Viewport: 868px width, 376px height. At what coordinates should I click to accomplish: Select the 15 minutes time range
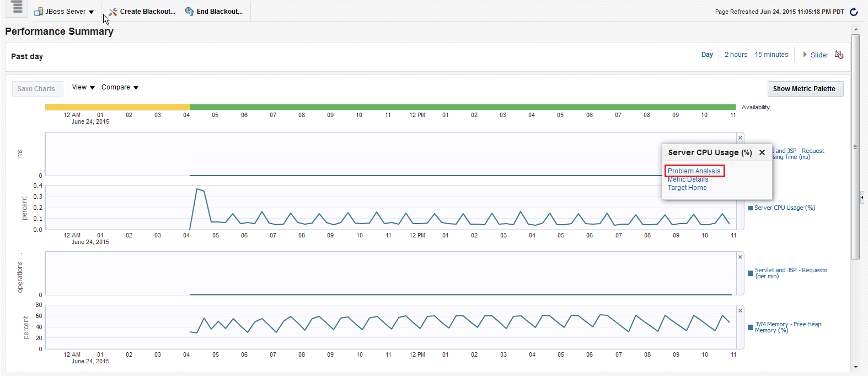[x=771, y=55]
